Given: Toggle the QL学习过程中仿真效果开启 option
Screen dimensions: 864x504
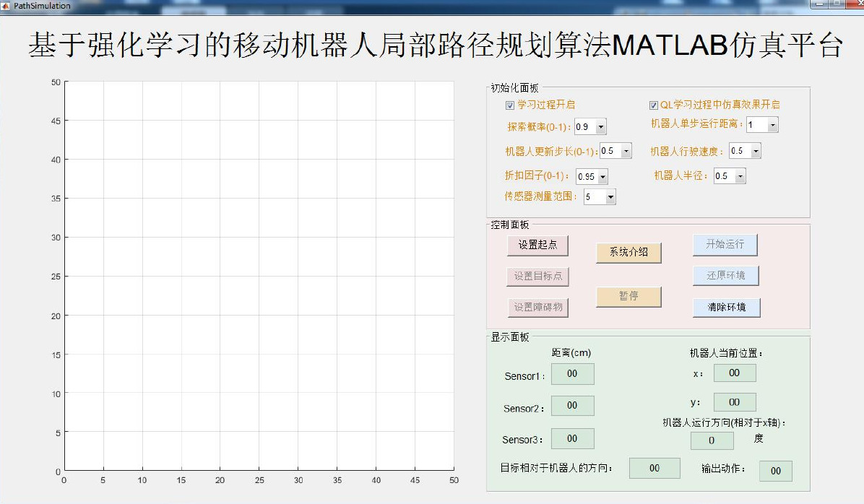Looking at the screenshot, I should coord(652,105).
